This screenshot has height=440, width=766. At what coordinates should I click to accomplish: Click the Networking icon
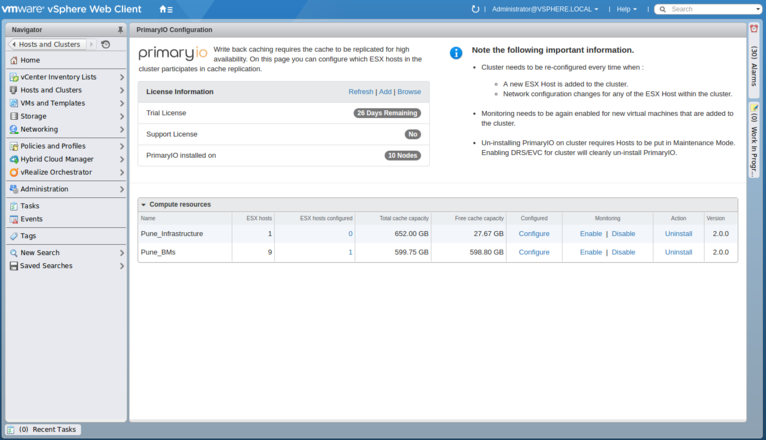(14, 129)
